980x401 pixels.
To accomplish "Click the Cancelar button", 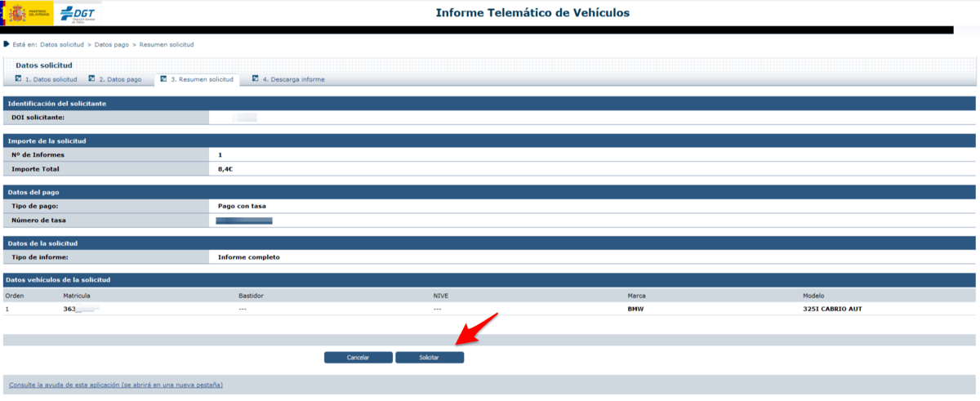I will point(359,358).
